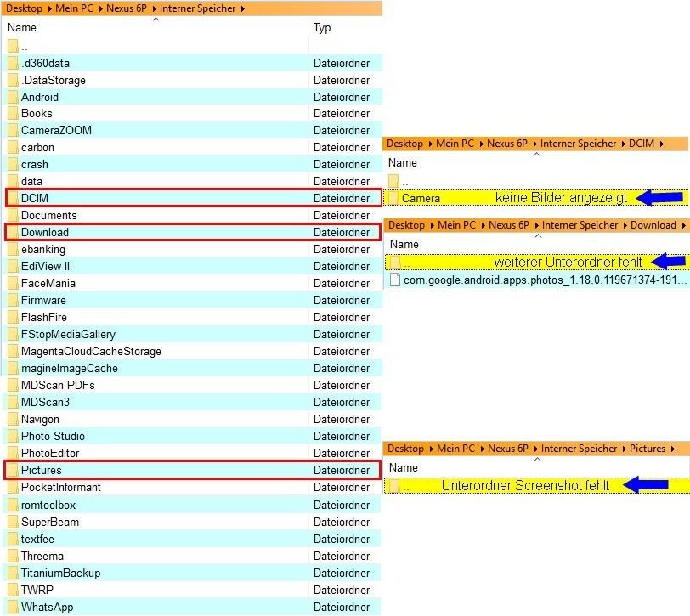This screenshot has width=690, height=616.
Task: Click the TitaniumBackup folder icon
Action: click(x=13, y=573)
